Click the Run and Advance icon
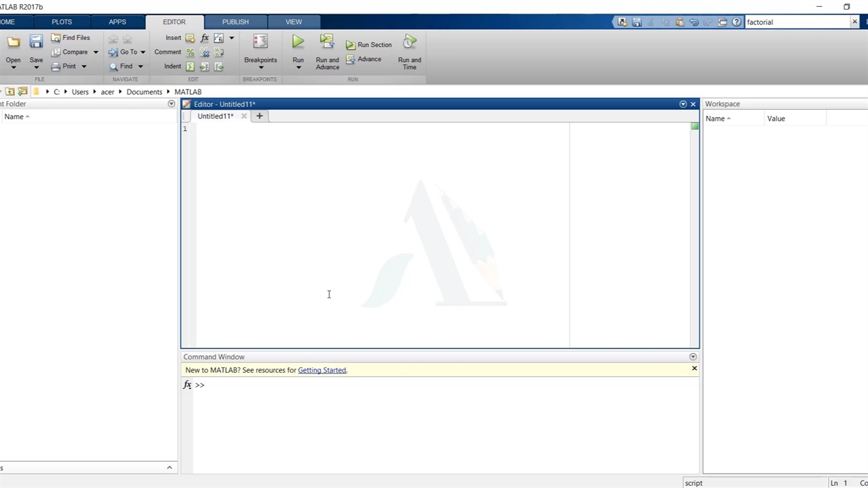The width and height of the screenshot is (868, 488). [x=327, y=42]
